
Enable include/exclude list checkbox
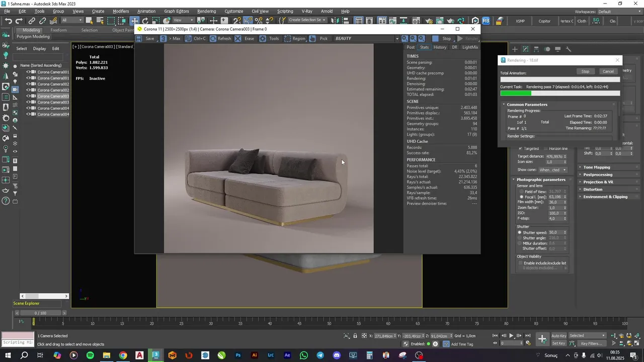521,263
